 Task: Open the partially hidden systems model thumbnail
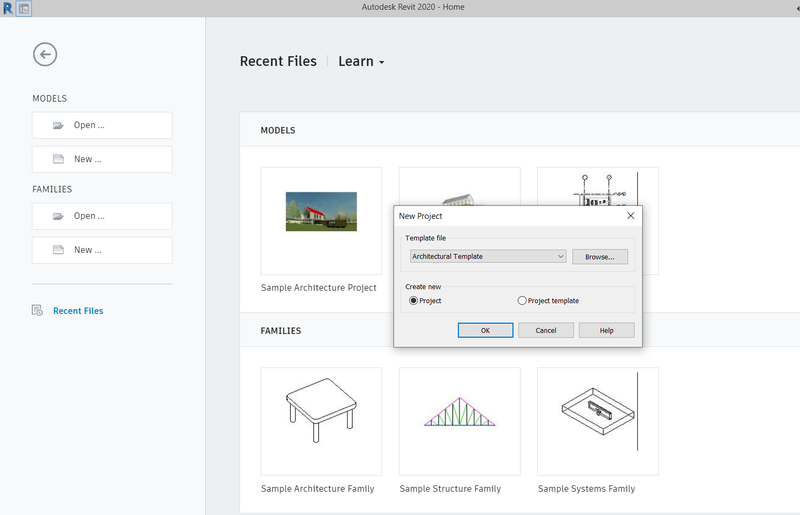(598, 187)
